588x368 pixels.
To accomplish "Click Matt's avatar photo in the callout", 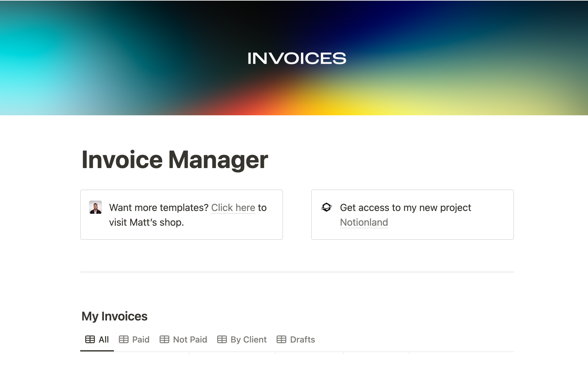I will point(95,207).
